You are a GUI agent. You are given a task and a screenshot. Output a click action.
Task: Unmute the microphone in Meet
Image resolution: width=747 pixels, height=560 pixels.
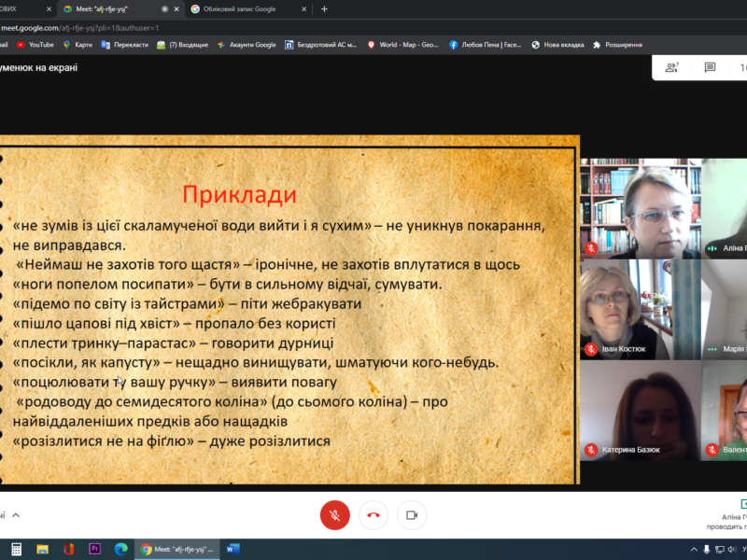point(334,514)
